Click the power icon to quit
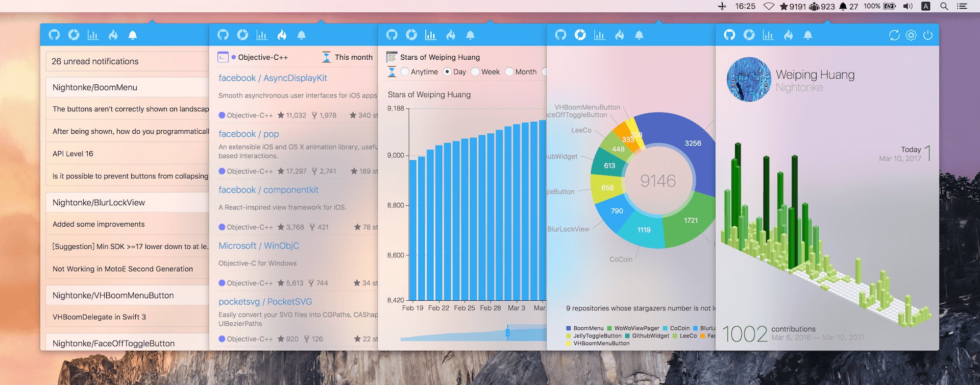980x385 pixels. (928, 35)
